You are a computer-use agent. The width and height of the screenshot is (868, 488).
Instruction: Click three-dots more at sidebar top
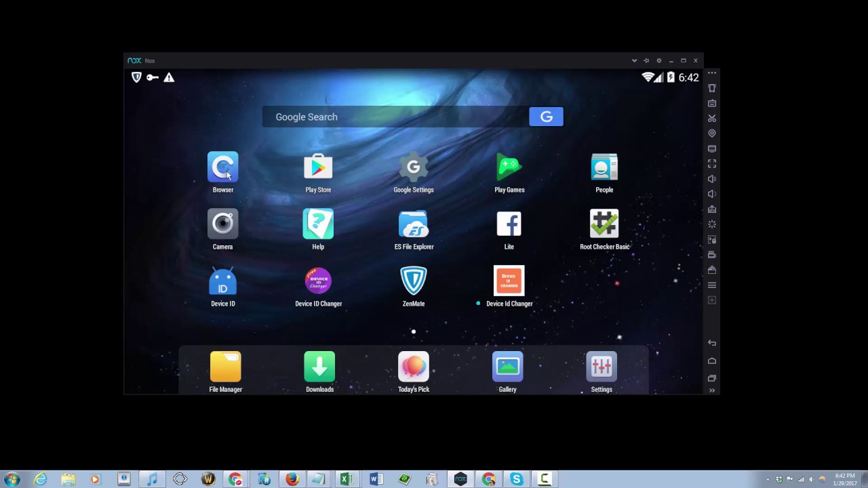click(x=712, y=73)
